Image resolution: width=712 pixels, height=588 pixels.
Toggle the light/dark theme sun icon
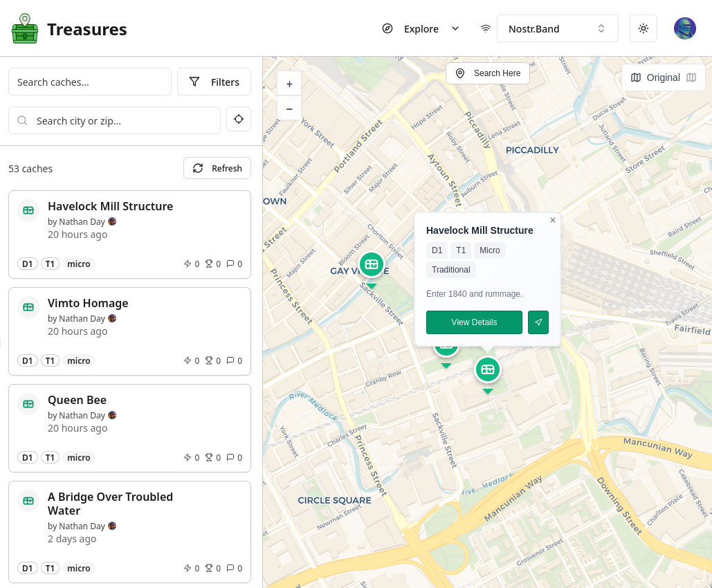click(643, 28)
